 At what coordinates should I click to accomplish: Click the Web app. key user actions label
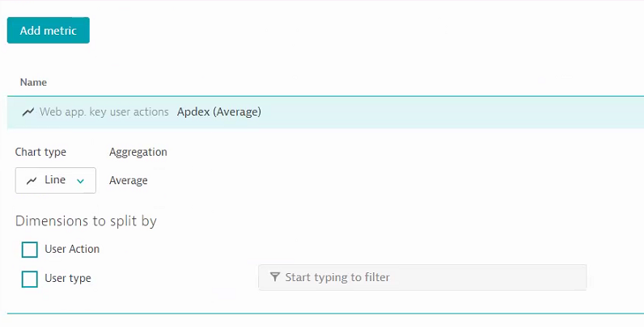[x=104, y=112]
